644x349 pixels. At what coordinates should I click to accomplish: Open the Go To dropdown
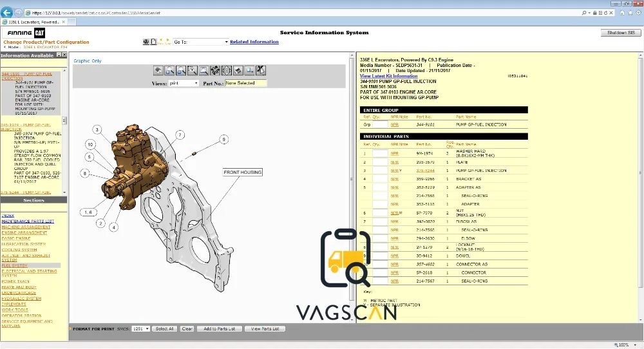coord(200,42)
